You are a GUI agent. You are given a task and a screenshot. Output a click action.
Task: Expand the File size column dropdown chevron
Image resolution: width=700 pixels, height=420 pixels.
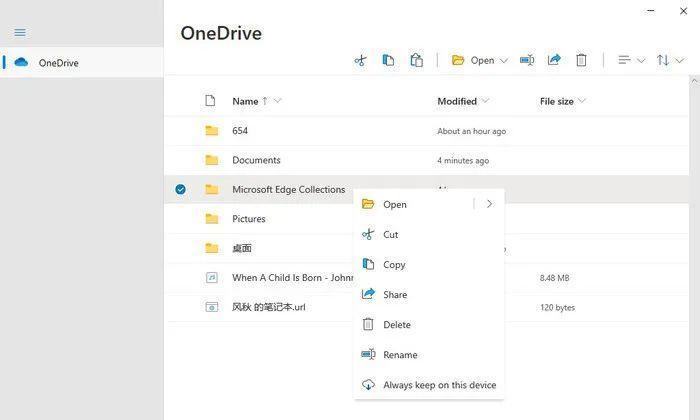(582, 101)
